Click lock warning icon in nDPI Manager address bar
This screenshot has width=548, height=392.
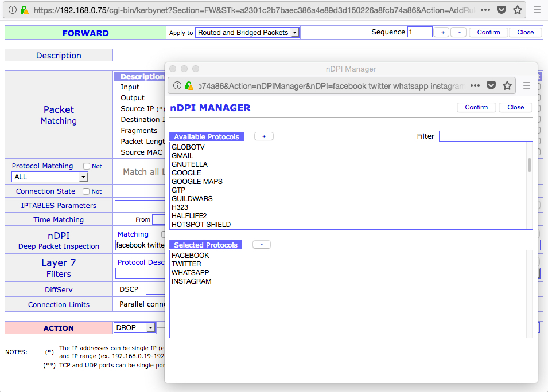tap(189, 85)
